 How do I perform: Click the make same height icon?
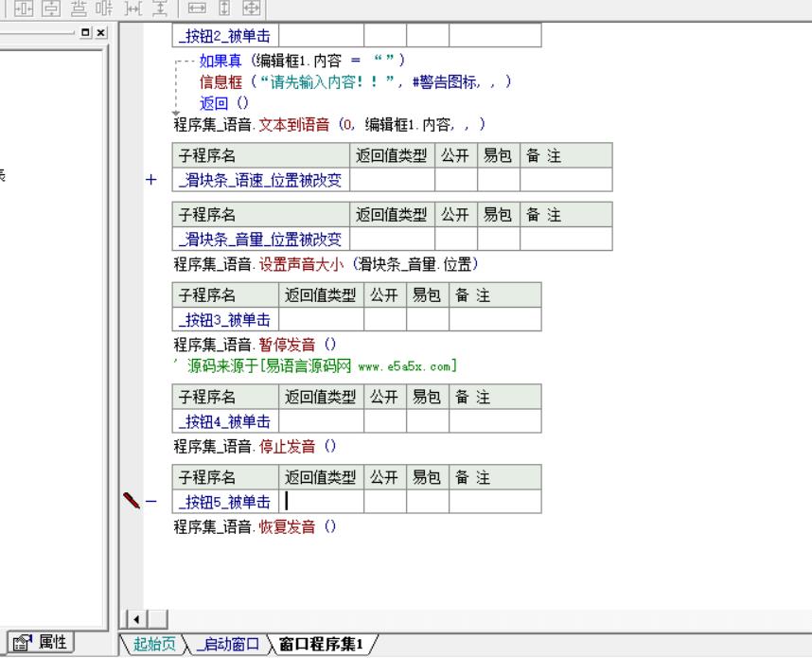click(224, 8)
